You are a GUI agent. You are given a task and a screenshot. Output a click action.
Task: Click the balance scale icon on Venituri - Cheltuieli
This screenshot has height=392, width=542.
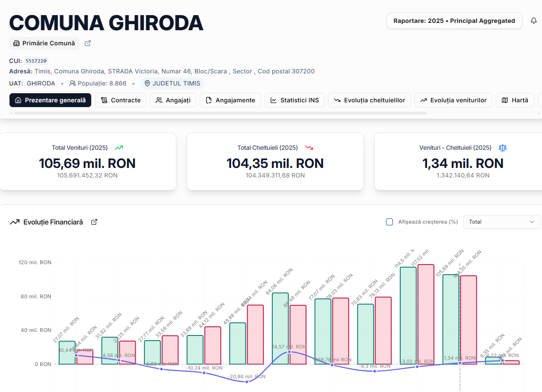pos(502,148)
